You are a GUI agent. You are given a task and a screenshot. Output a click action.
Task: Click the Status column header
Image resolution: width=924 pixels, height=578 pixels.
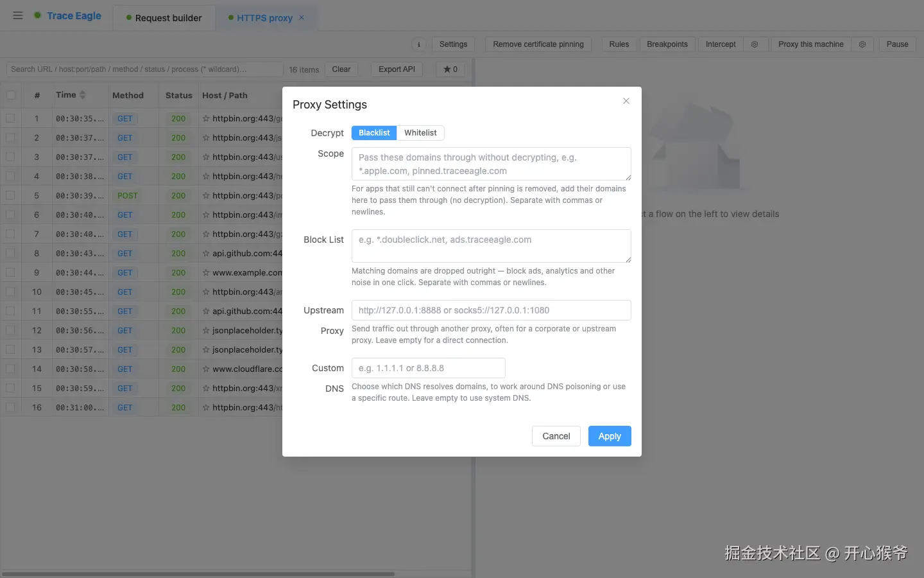pos(178,95)
